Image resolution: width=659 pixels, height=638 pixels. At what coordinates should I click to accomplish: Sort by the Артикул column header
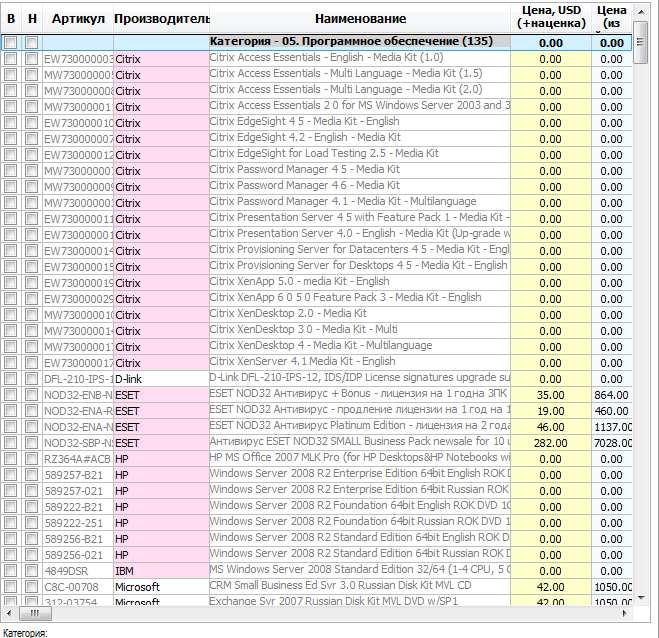coord(78,18)
